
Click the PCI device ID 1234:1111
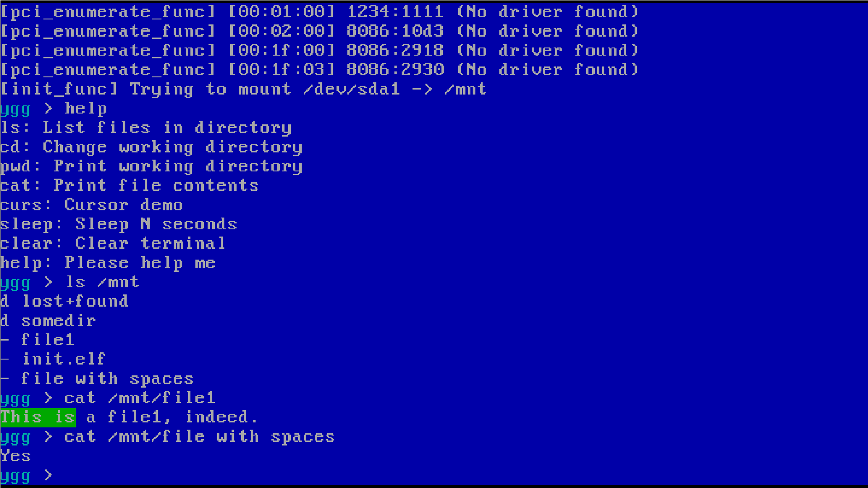point(395,12)
